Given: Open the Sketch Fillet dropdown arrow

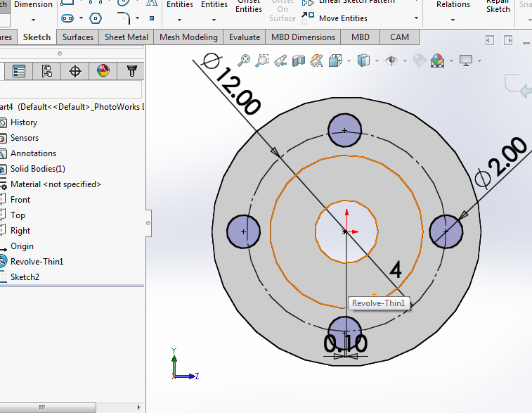Looking at the screenshot, I should tap(138, 18).
